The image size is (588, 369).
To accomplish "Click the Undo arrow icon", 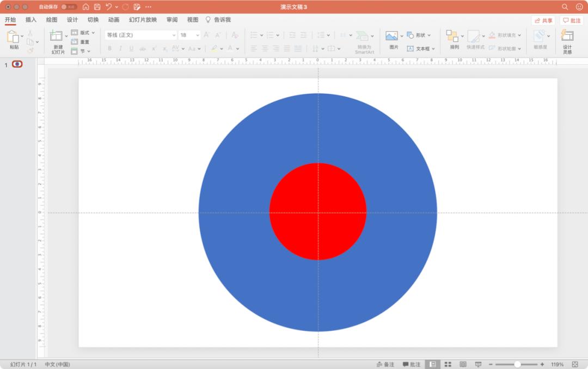I will [109, 7].
